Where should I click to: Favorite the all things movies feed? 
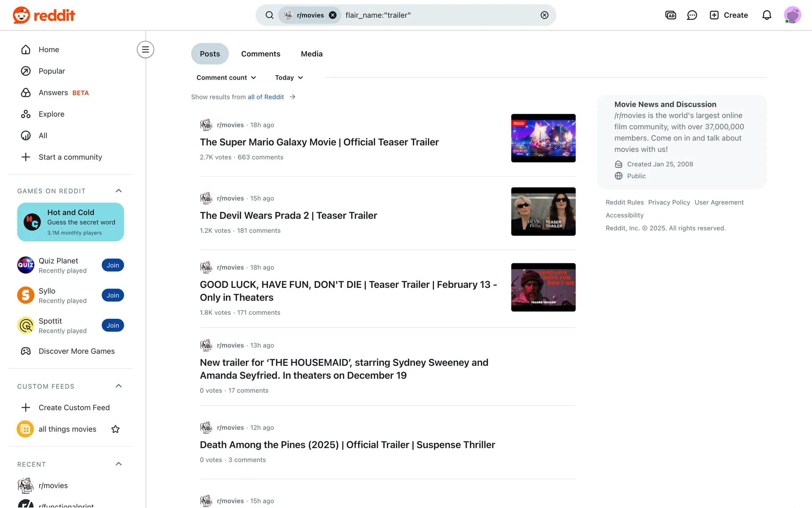point(115,429)
